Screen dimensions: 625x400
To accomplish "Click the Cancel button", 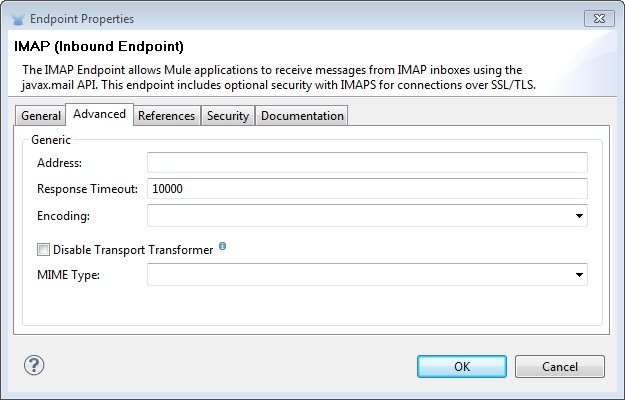I will click(559, 366).
